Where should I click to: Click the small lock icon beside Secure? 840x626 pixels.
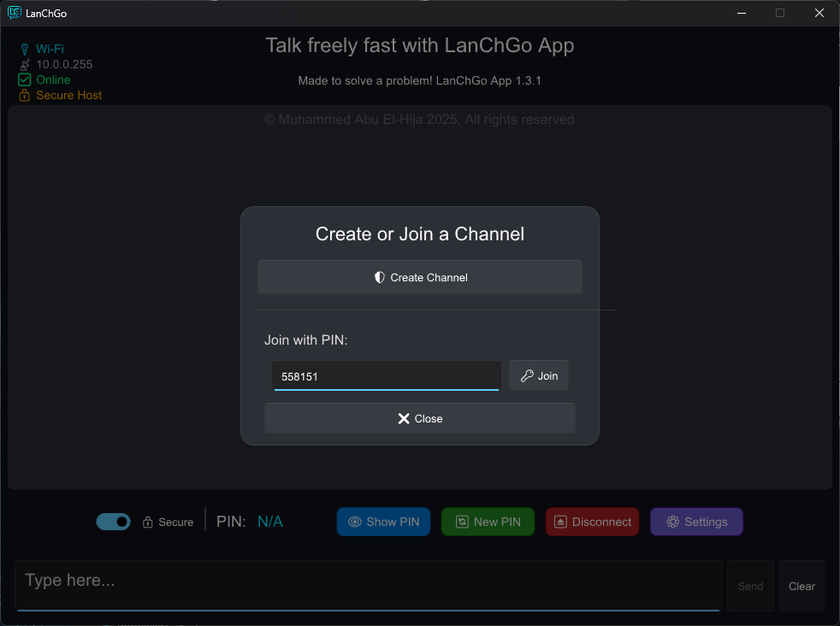click(147, 522)
